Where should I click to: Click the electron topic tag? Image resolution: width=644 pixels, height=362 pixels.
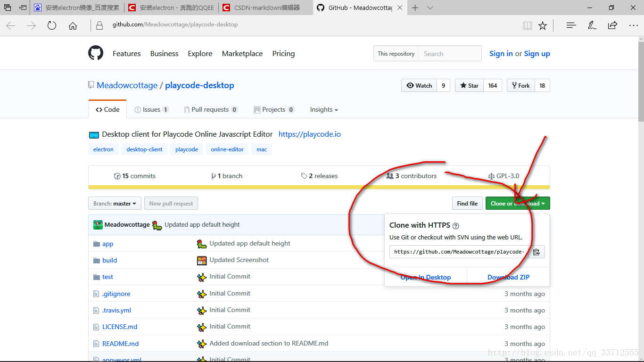(103, 149)
